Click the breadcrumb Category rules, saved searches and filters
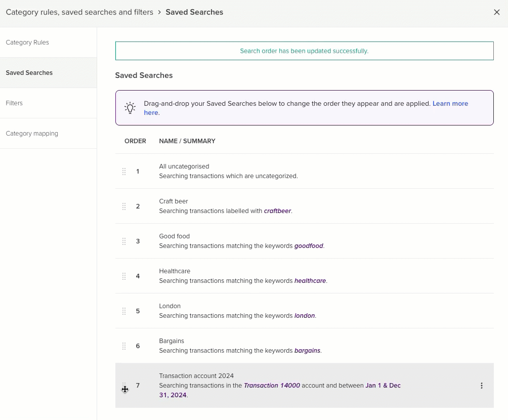This screenshot has height=420, width=508. coord(79,12)
